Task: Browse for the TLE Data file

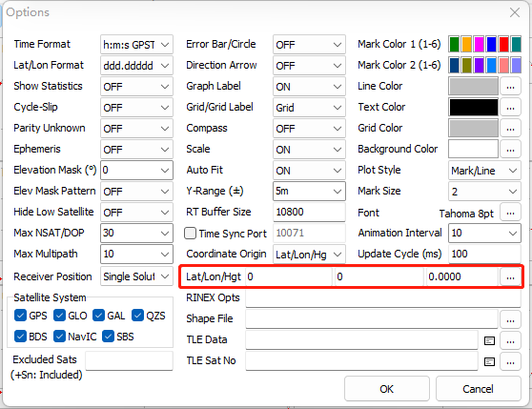Action: [x=510, y=341]
